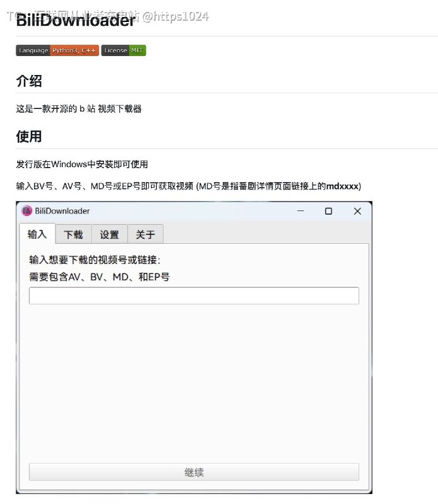Click the text 发行版在Windows中安装即可使用
Image resolution: width=438 pixels, height=504 pixels.
82,164
